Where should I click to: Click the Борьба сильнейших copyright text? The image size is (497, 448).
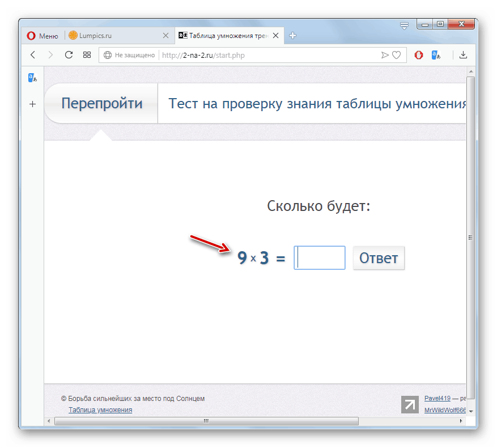pyautogui.click(x=133, y=399)
